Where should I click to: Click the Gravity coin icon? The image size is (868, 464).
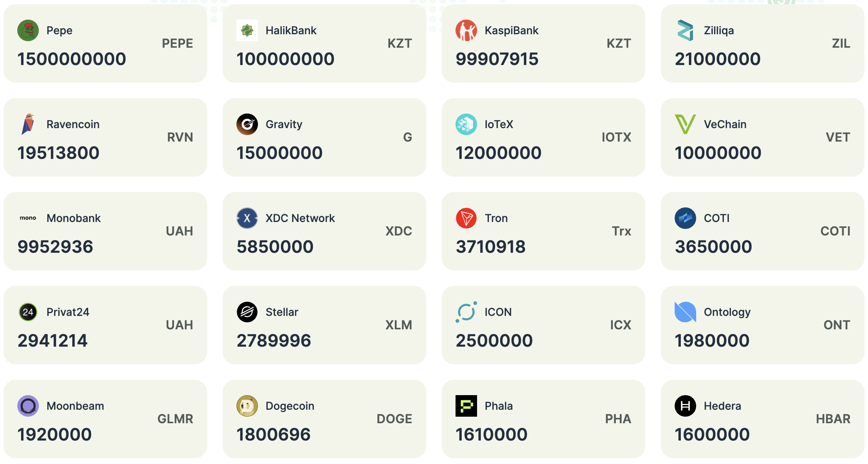(x=247, y=124)
